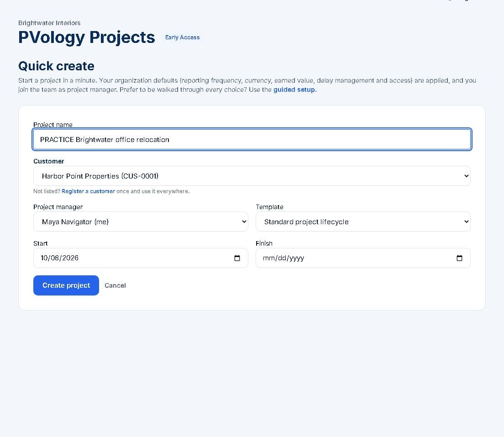The image size is (504, 437).
Task: Follow the Register a customer link
Action: click(88, 191)
